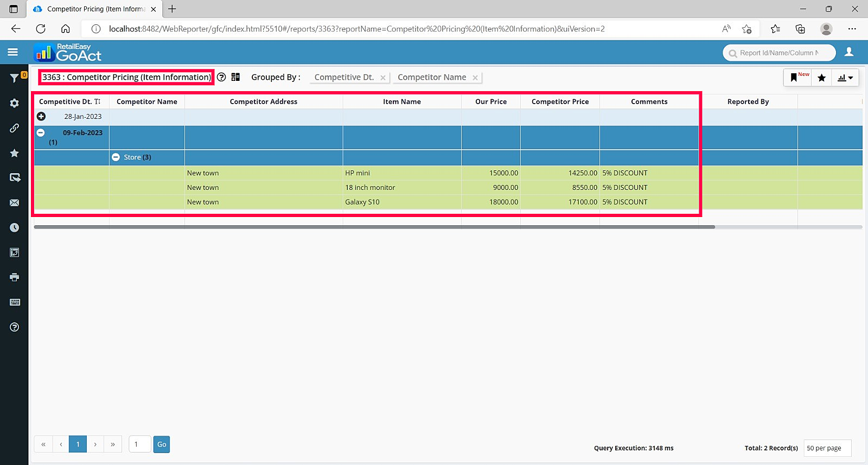
Task: Select page 1 in pagination
Action: [78, 444]
